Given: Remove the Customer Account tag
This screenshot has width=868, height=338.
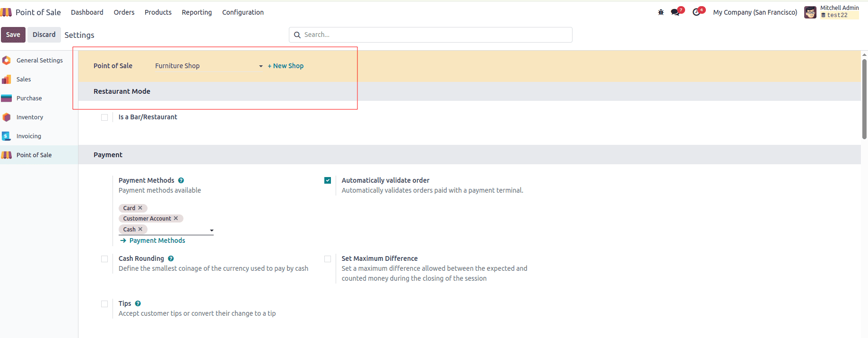Looking at the screenshot, I should [x=176, y=218].
